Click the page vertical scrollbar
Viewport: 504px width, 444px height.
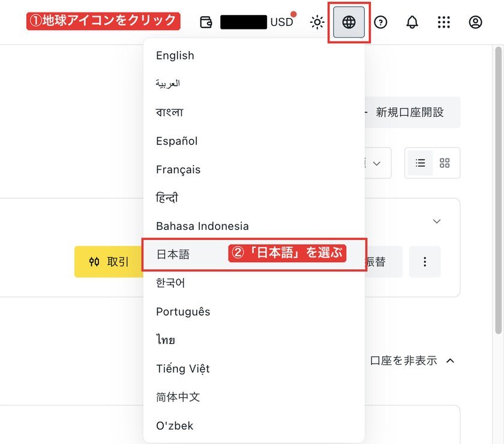[498, 190]
